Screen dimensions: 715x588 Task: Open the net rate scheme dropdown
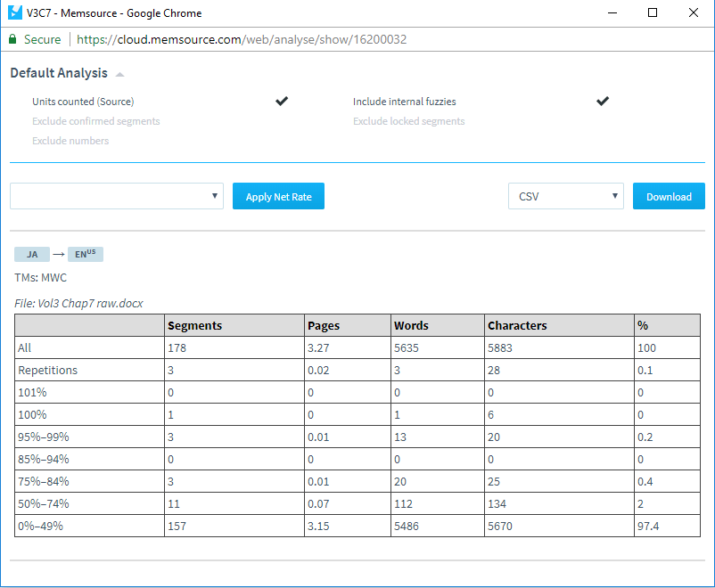click(117, 197)
